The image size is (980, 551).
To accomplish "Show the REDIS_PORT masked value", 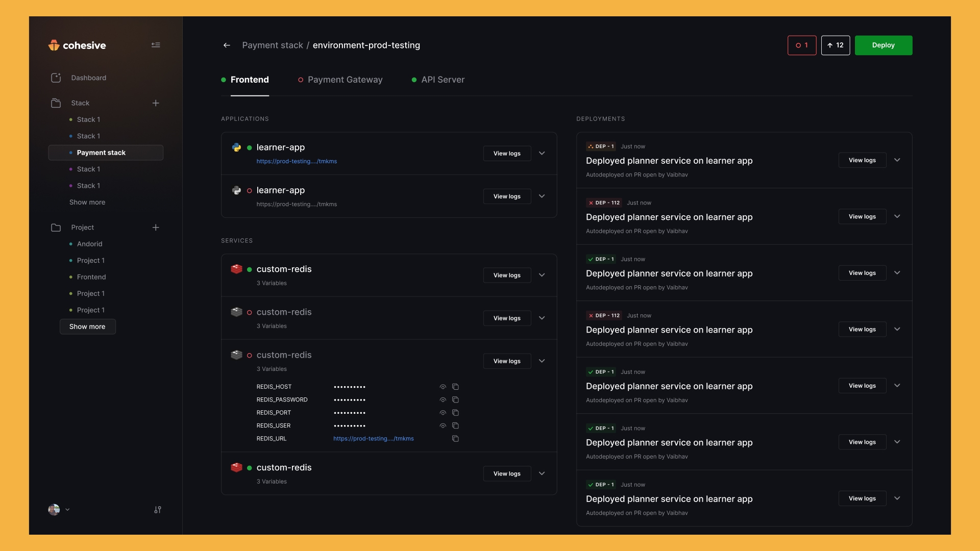I will 443,413.
